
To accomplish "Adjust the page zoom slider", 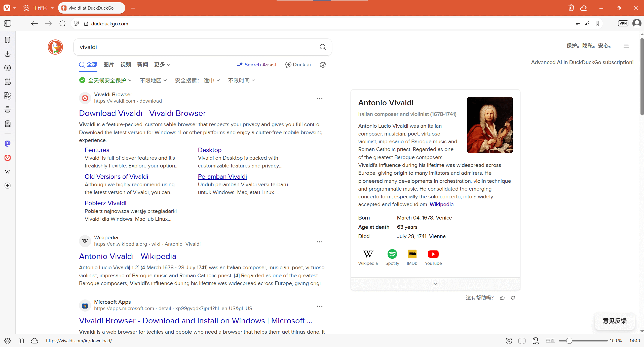I will click(569, 341).
